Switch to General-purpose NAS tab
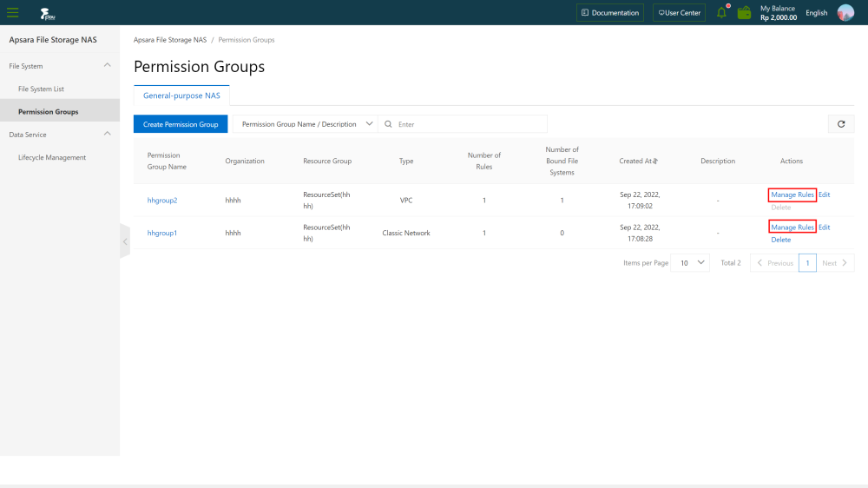Viewport: 868px width, 488px height. [181, 96]
